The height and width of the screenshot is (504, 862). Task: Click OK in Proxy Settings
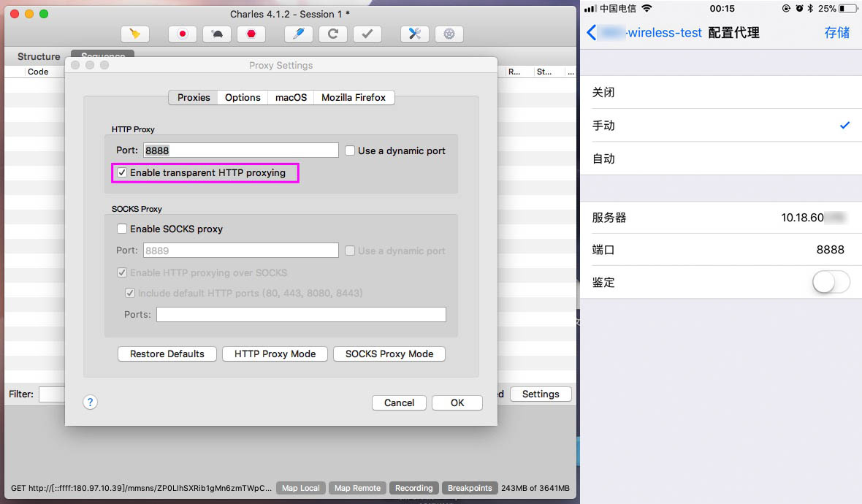click(457, 403)
